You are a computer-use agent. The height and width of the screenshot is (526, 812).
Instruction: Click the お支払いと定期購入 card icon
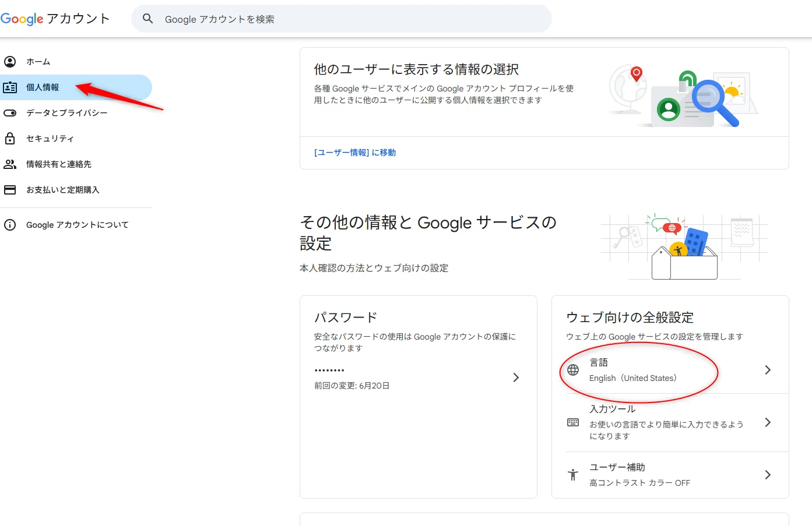[10, 190]
